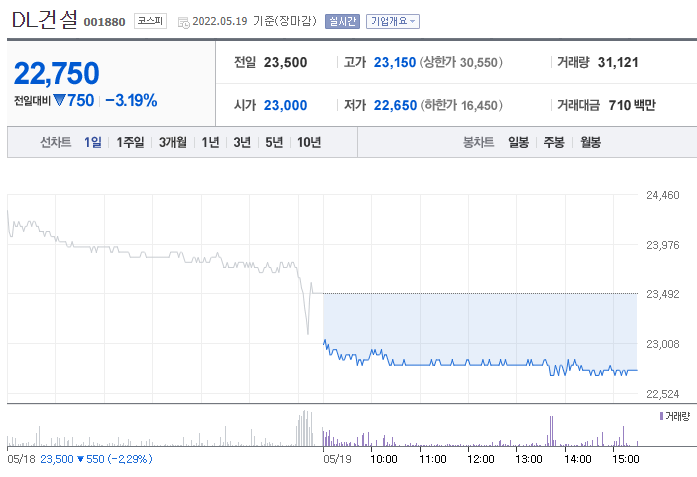Click the lower limit 하한가 16,450
Screen dimensions: 697x477
pos(462,105)
